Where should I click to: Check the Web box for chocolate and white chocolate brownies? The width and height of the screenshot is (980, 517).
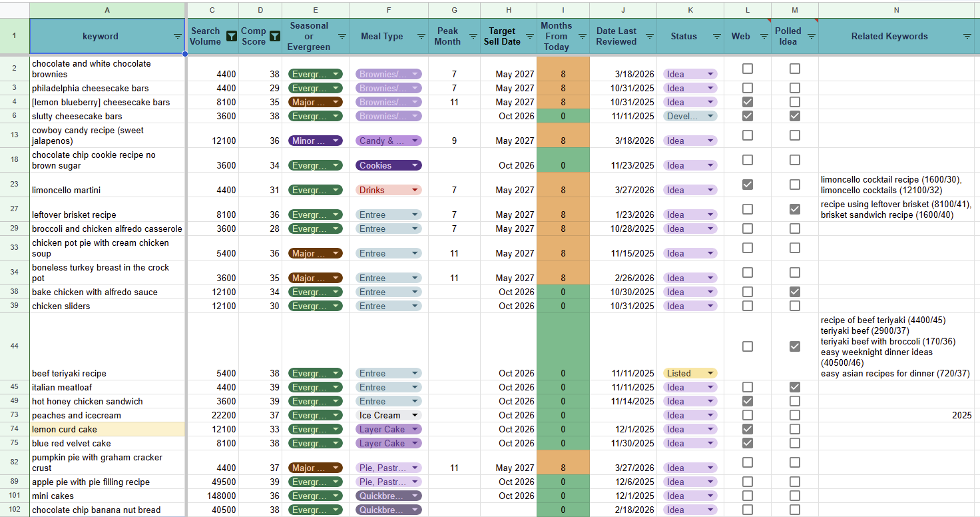[748, 69]
